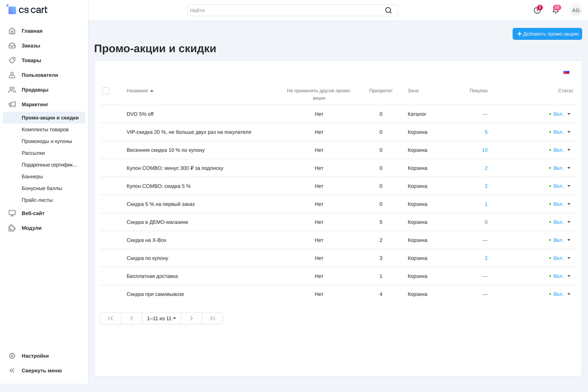Click the Товары tag icon
This screenshot has height=392, width=588.
click(x=12, y=60)
